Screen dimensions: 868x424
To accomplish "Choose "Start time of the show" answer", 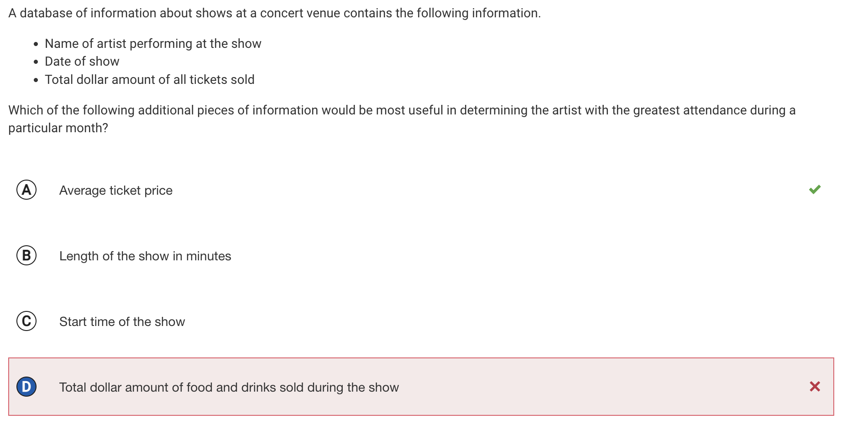I will click(x=122, y=322).
